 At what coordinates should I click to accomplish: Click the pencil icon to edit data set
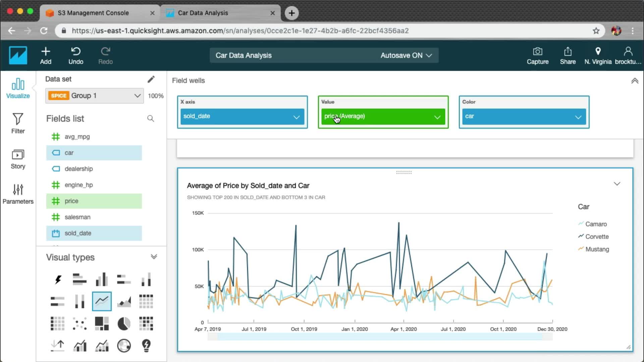coord(151,79)
